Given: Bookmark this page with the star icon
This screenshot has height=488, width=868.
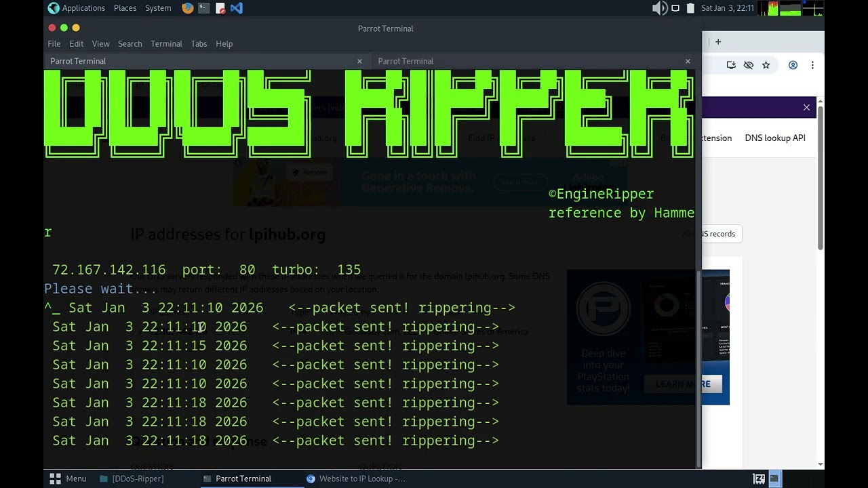Looking at the screenshot, I should pyautogui.click(x=766, y=65).
